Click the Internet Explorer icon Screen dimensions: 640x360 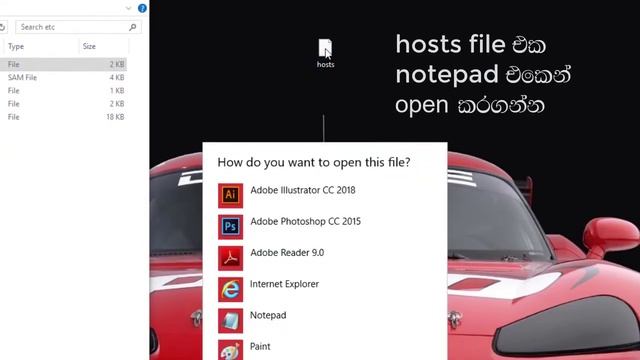(230, 289)
